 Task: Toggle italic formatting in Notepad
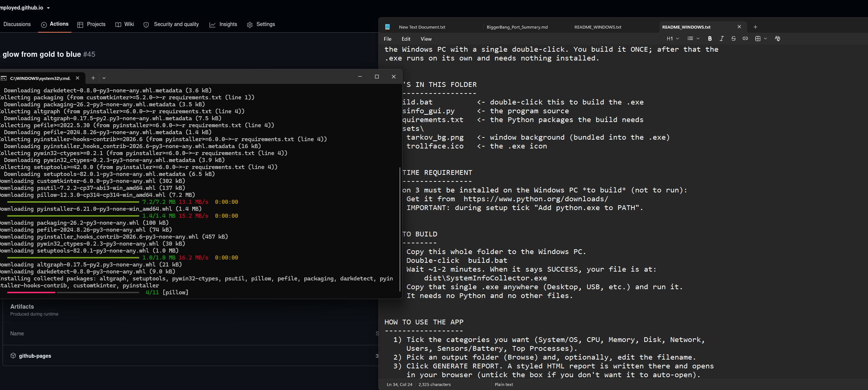pyautogui.click(x=722, y=38)
